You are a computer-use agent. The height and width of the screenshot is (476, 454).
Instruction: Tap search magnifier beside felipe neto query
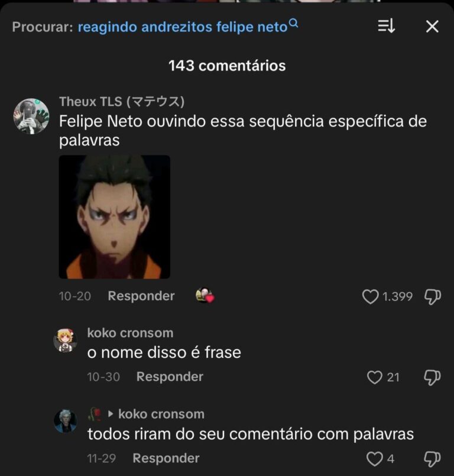293,23
